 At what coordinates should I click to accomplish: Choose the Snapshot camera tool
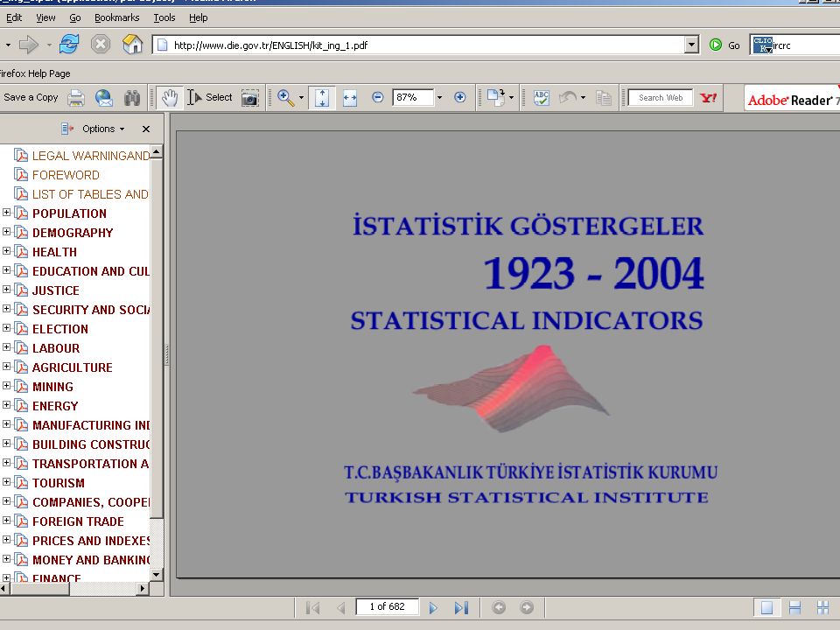[x=249, y=98]
